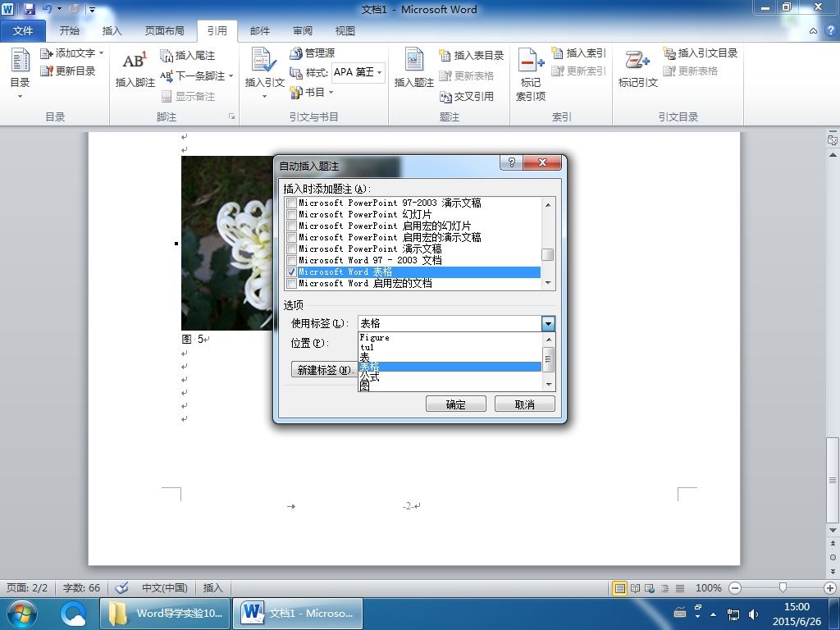Check Microsoft Word 97 - 2003 文档 box
840x630 pixels.
[291, 260]
